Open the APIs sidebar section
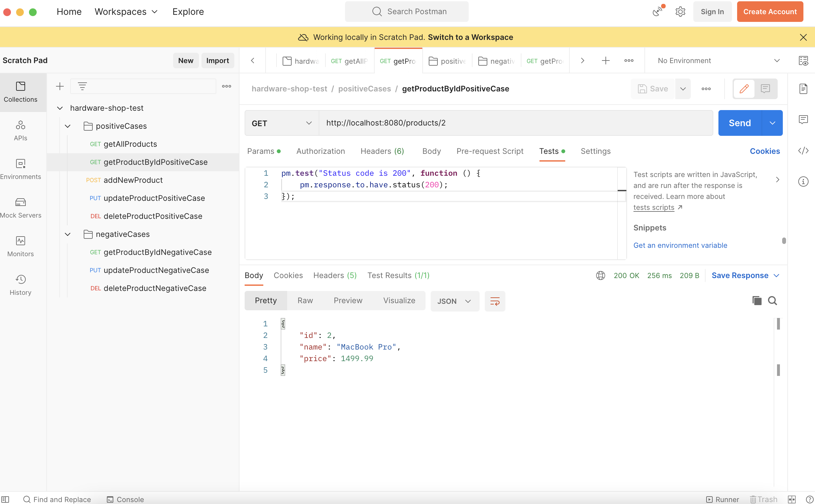 [20, 131]
